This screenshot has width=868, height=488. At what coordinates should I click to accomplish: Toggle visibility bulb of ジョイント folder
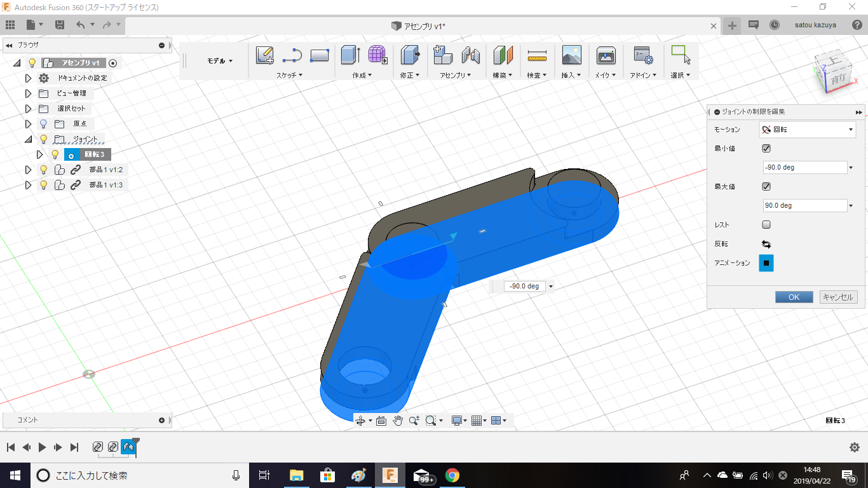click(x=43, y=139)
